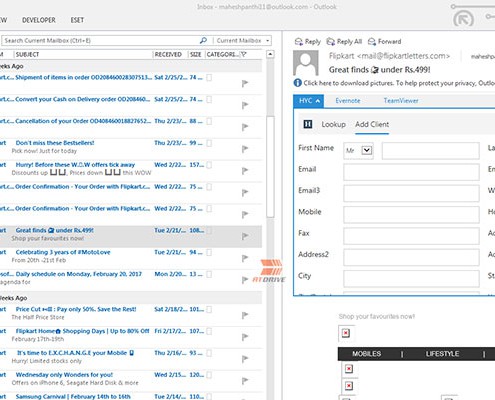
Task: Flag the Great finds under Rs.499 email
Action: pyautogui.click(x=245, y=236)
